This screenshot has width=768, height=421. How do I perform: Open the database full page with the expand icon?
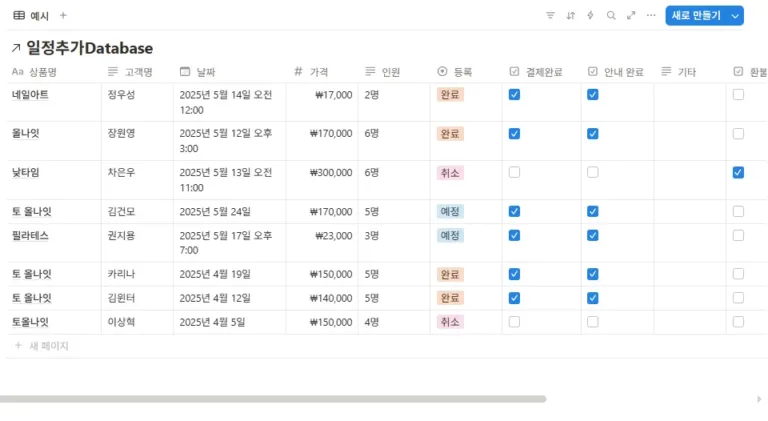coord(631,16)
